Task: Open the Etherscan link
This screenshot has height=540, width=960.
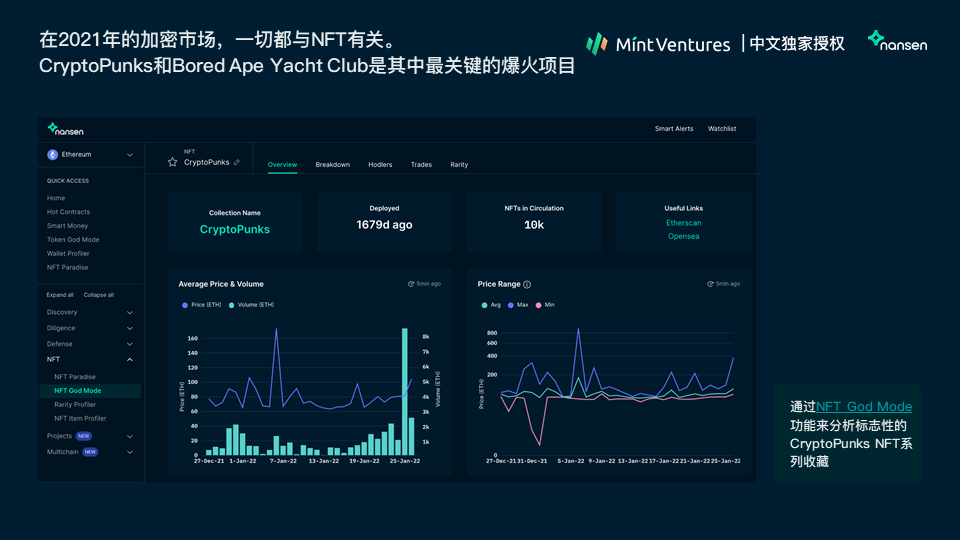Action: pyautogui.click(x=684, y=223)
